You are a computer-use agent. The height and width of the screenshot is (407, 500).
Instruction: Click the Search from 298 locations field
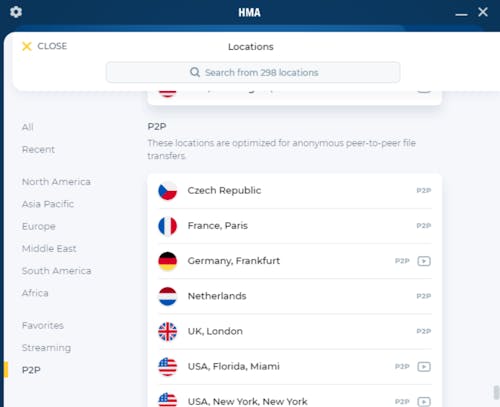tap(253, 72)
